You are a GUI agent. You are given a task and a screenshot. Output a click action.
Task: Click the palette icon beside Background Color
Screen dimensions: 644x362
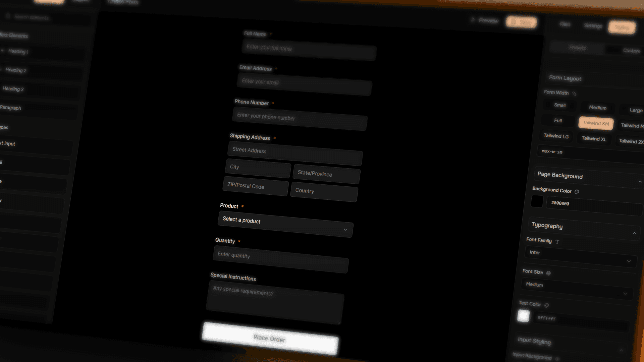click(x=577, y=192)
